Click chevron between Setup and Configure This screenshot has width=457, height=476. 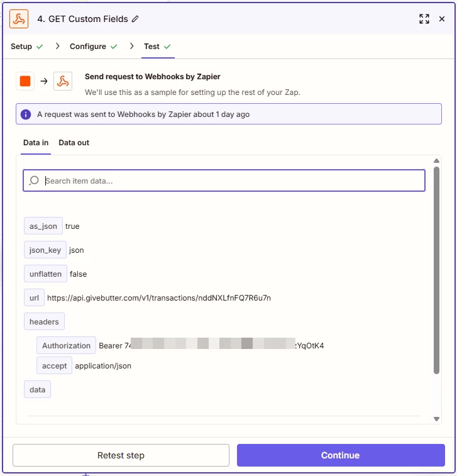click(x=57, y=46)
